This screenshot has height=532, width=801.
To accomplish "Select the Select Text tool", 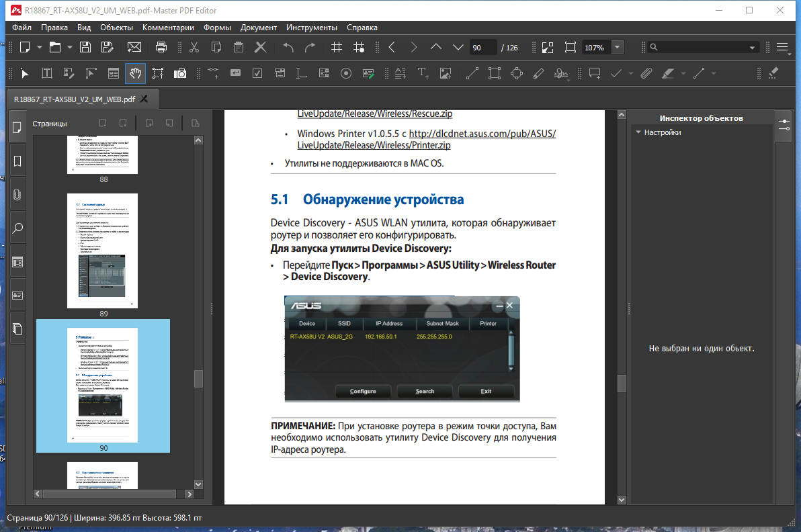I will [158, 73].
